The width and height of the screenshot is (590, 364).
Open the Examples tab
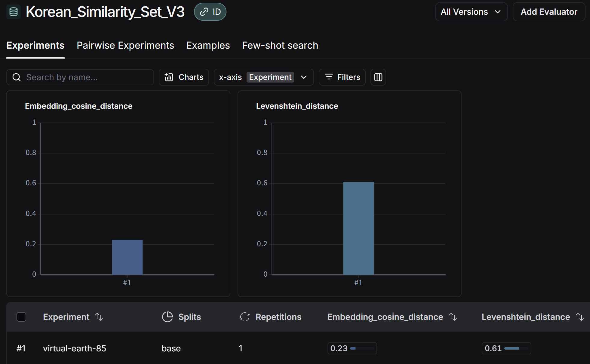tap(208, 45)
